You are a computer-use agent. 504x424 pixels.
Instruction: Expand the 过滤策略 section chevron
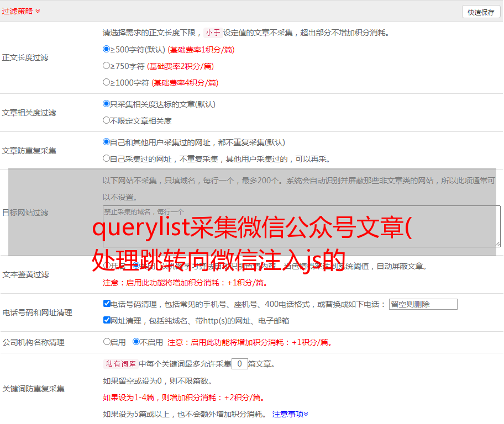pyautogui.click(x=38, y=11)
